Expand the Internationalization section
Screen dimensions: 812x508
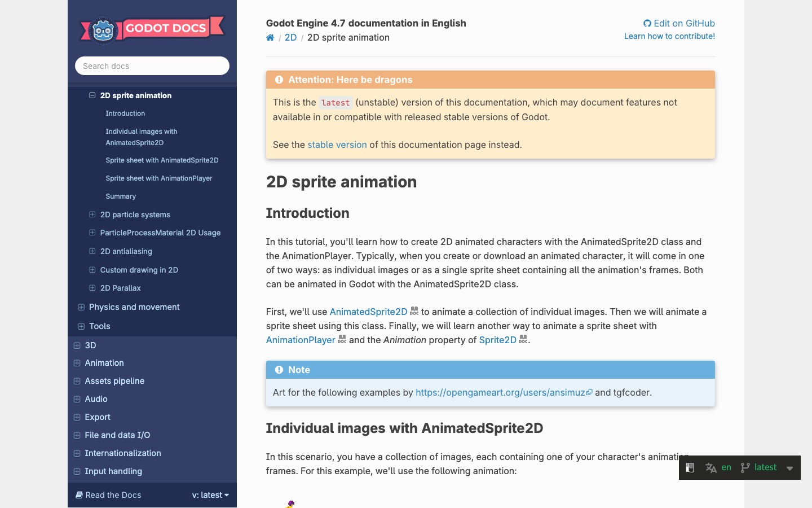pyautogui.click(x=77, y=453)
